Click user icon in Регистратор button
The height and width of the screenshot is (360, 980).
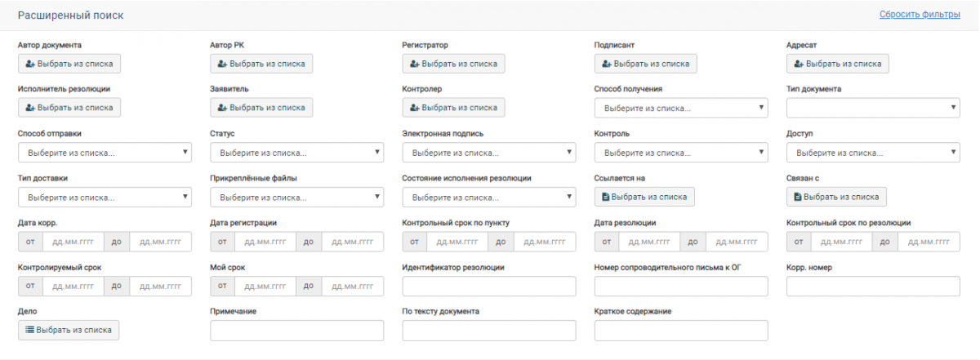pyautogui.click(x=415, y=64)
